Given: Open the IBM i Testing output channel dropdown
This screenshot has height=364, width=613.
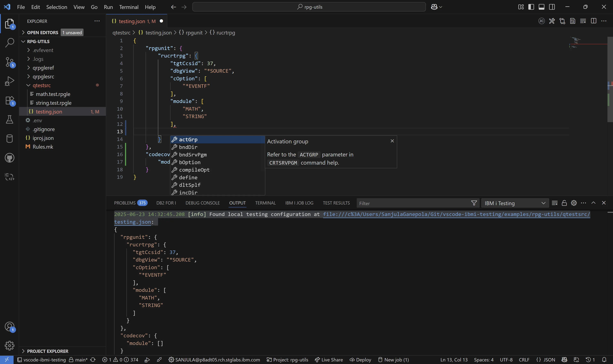Looking at the screenshot, I should 515,203.
